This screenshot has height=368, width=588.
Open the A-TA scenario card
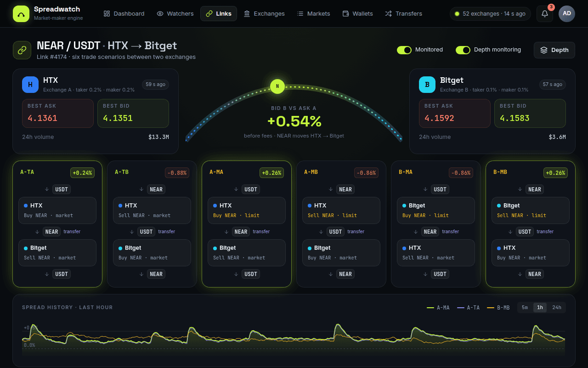point(57,224)
